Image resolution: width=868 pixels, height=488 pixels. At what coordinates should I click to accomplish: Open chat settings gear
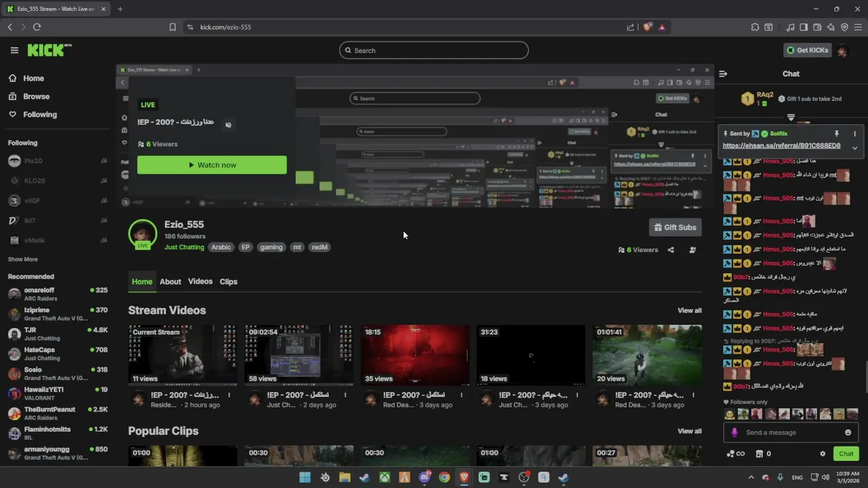[x=823, y=454]
